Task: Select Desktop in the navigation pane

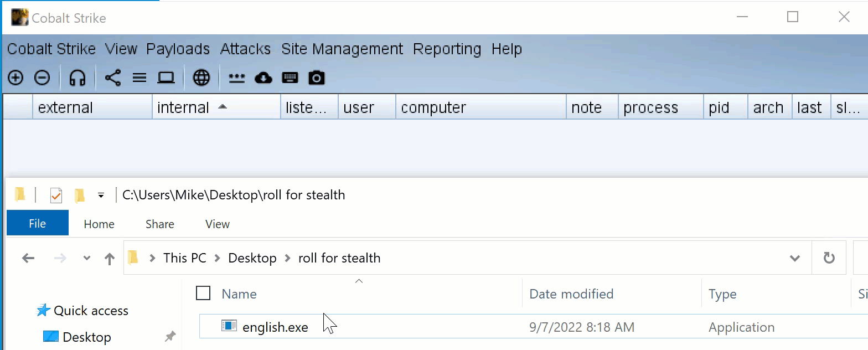Action: tap(86, 337)
